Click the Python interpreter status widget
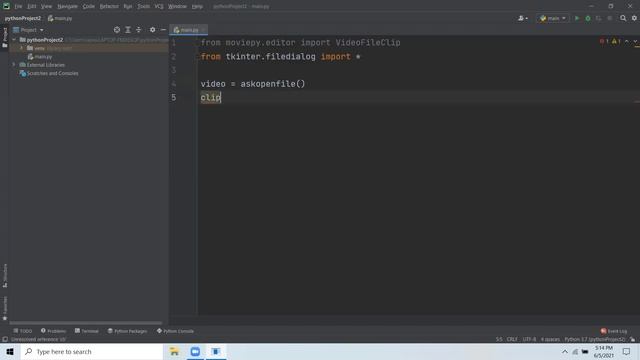This screenshot has height=360, width=640. 595,339
